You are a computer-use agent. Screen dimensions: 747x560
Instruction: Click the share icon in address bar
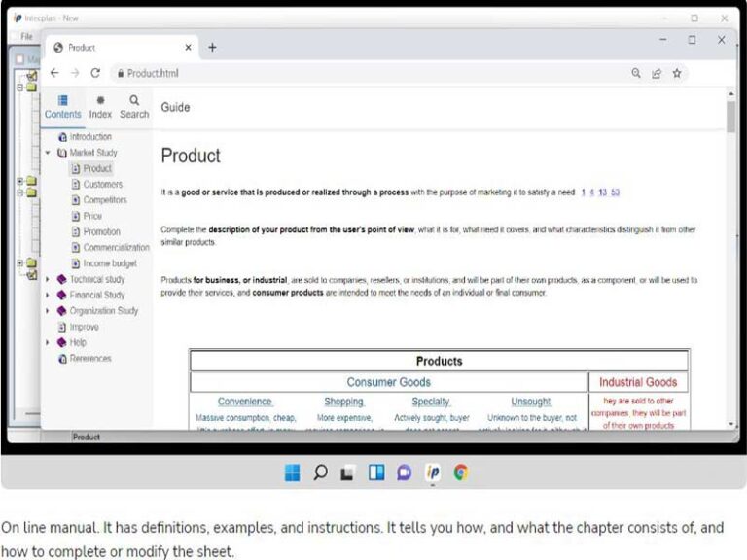pos(657,73)
